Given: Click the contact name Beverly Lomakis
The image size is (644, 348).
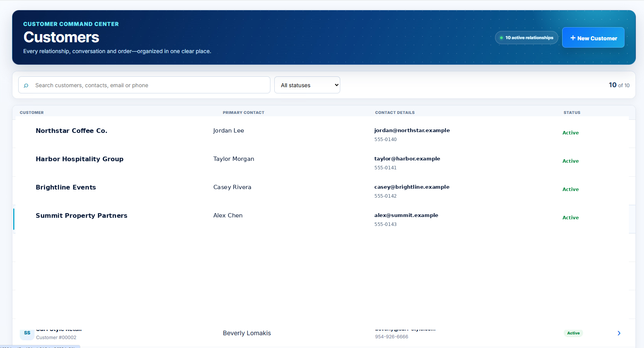Looking at the screenshot, I should (247, 333).
